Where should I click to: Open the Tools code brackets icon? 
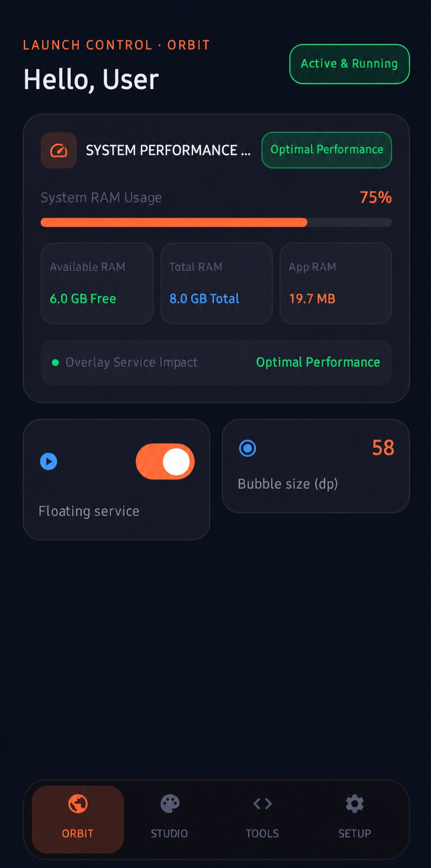[x=262, y=804]
